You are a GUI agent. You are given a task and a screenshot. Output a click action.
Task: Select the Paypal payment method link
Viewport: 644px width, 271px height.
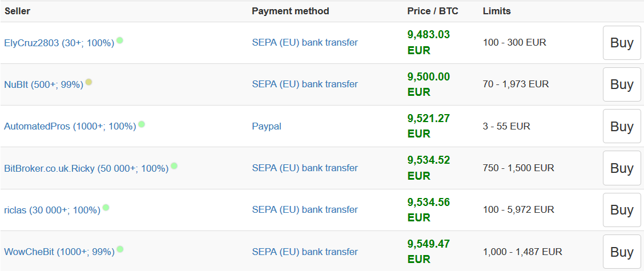click(267, 127)
